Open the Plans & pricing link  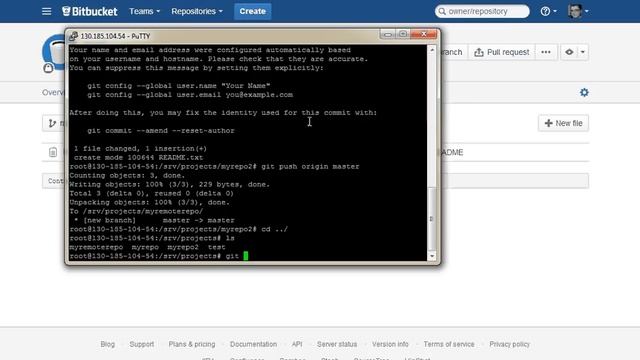pos(192,344)
